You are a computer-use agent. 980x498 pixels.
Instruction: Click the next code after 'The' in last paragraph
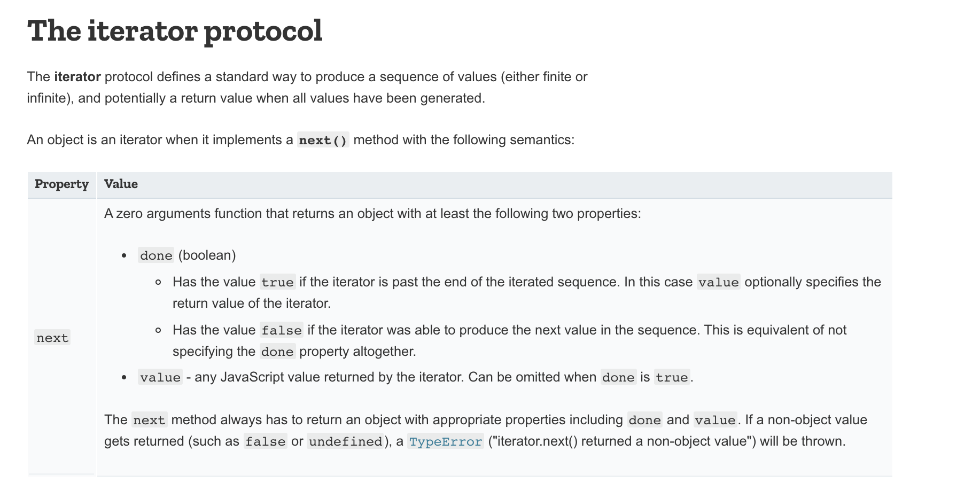tap(150, 420)
